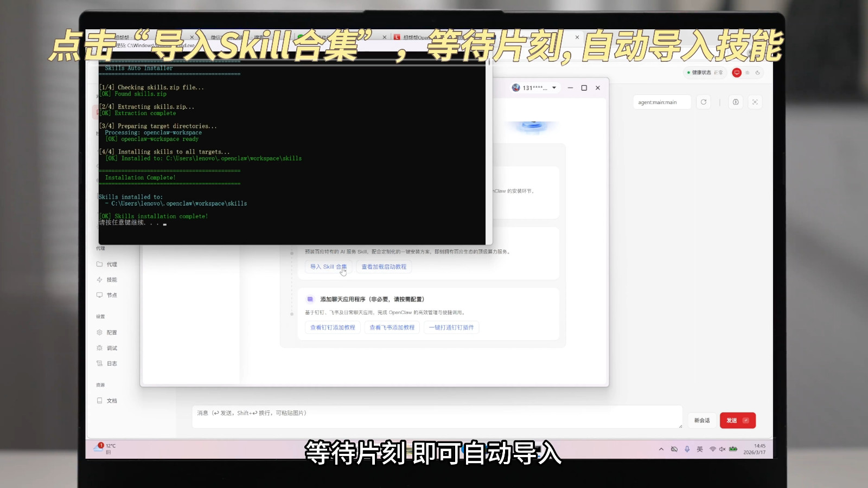Screen dimensions: 868x488
Task: Open 配置 settings in the sidebar
Action: pyautogui.click(x=111, y=333)
